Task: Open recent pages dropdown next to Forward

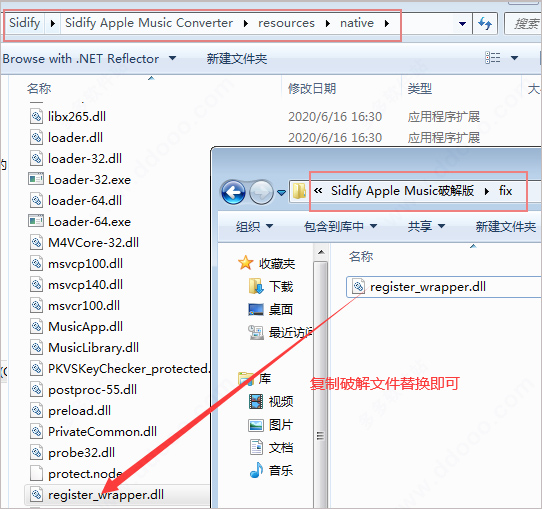Action: (282, 192)
